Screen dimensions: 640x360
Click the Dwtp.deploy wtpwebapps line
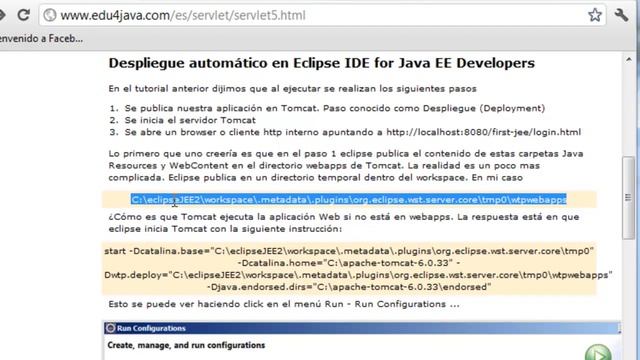tap(358, 275)
